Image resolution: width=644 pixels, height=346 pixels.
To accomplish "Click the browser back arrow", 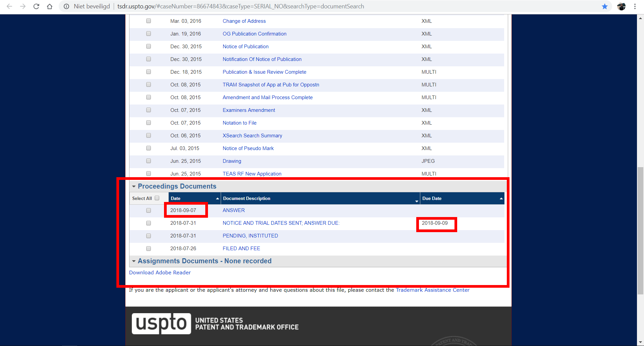I will (x=9, y=6).
